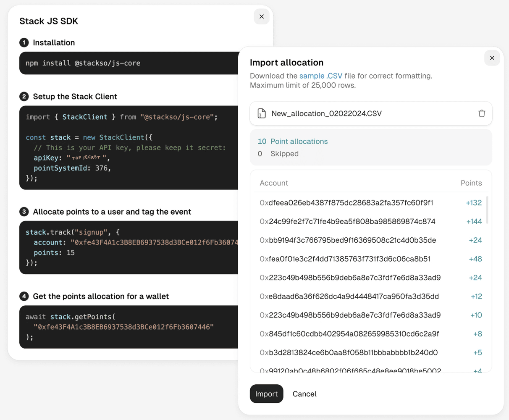509x420 pixels.
Task: Click the 'points: 15' code line
Action: pyautogui.click(x=54, y=253)
